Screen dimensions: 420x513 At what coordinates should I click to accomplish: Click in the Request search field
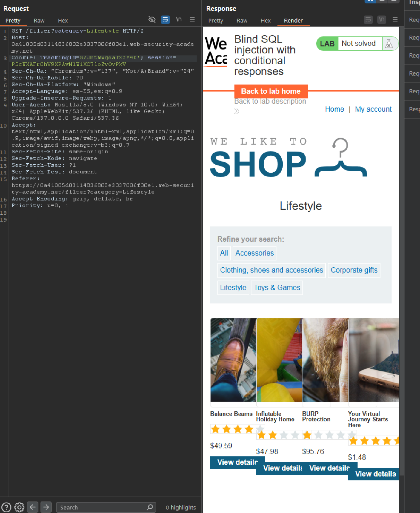[x=101, y=507]
